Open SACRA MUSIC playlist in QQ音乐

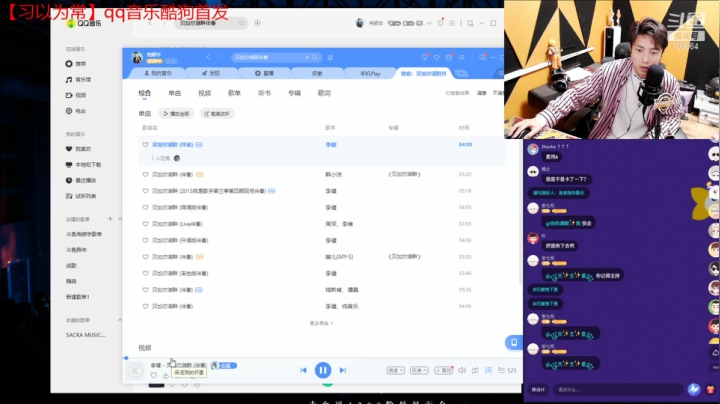pyautogui.click(x=85, y=335)
